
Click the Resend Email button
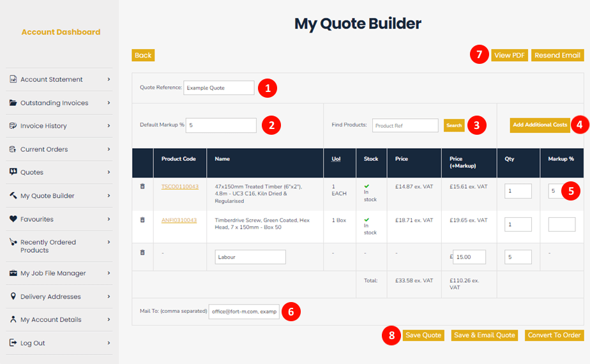557,55
